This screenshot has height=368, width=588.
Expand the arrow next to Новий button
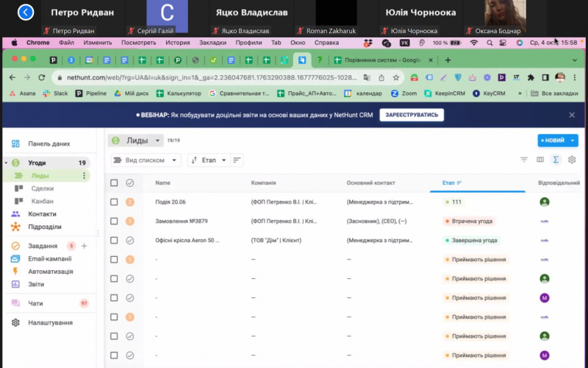[x=573, y=141]
